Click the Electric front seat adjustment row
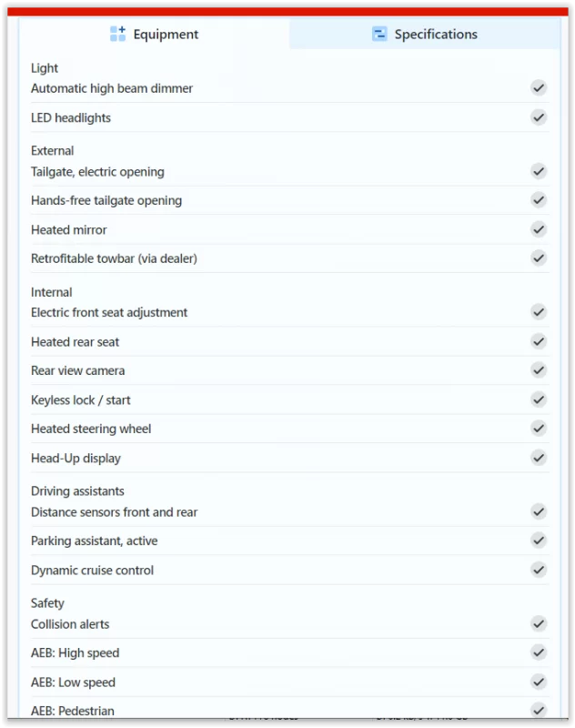The width and height of the screenshot is (575, 728). [273, 312]
